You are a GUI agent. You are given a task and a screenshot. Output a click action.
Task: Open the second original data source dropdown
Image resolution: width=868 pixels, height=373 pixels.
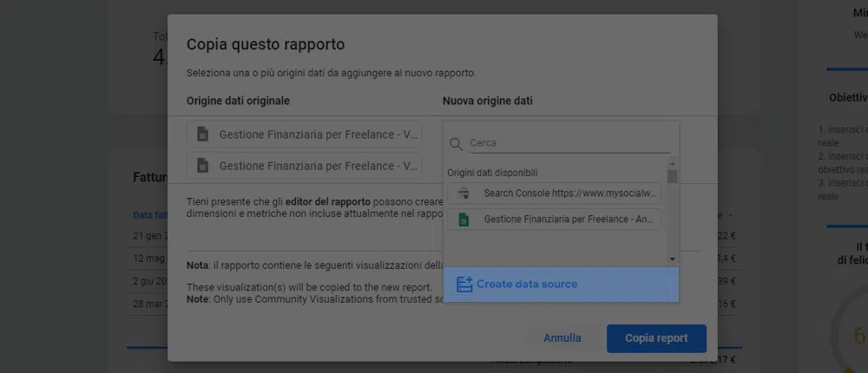coord(304,166)
